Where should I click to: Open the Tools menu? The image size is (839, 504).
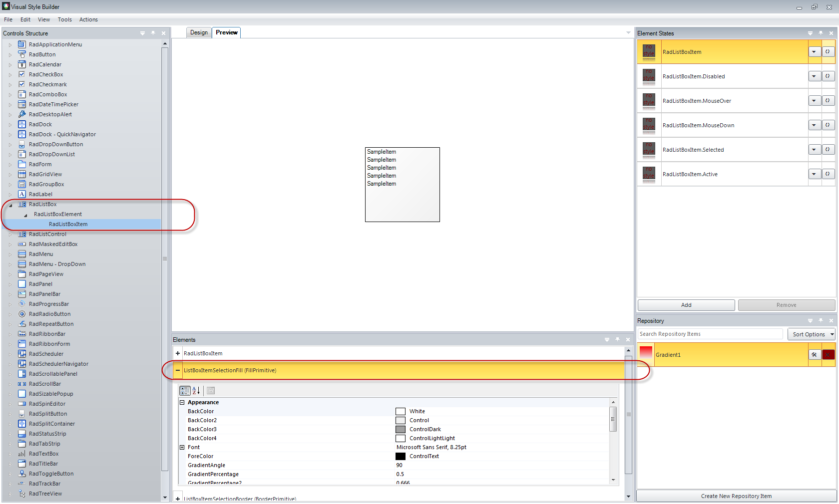pyautogui.click(x=64, y=19)
